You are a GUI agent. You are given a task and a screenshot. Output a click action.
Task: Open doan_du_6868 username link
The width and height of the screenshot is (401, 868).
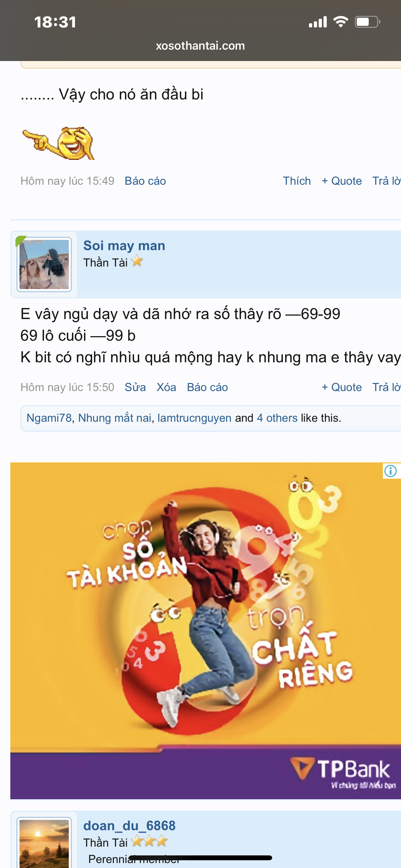click(129, 826)
